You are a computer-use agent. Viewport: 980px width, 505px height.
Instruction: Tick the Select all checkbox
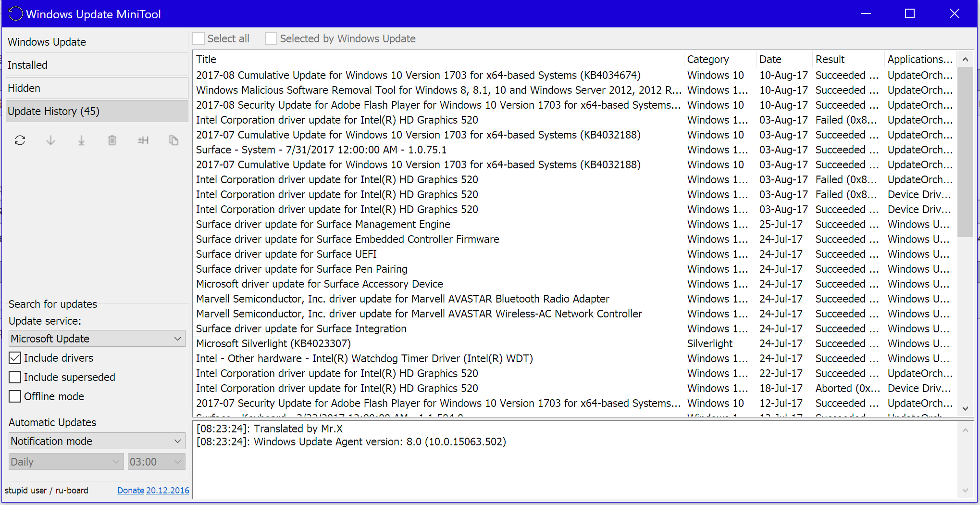(x=199, y=38)
